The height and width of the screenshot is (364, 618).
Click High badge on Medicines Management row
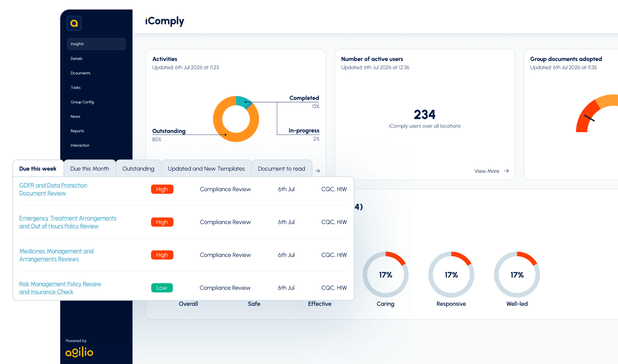coord(162,255)
